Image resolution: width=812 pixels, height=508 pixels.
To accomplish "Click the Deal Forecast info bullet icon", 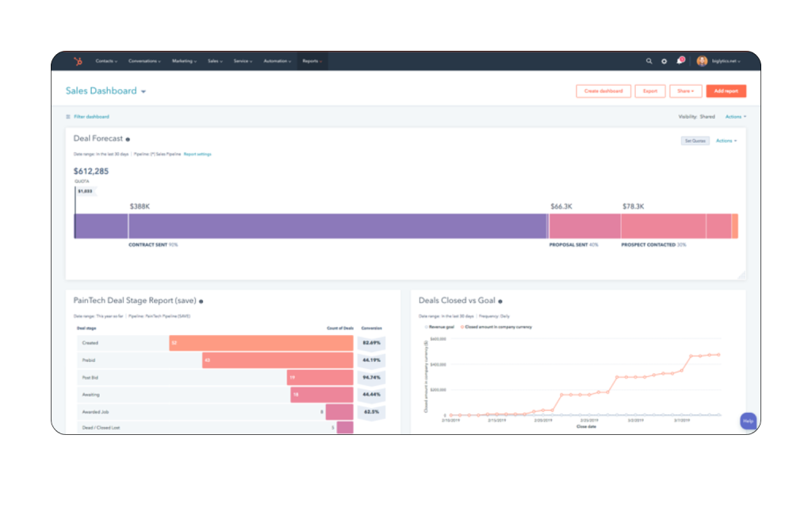I will (x=127, y=138).
